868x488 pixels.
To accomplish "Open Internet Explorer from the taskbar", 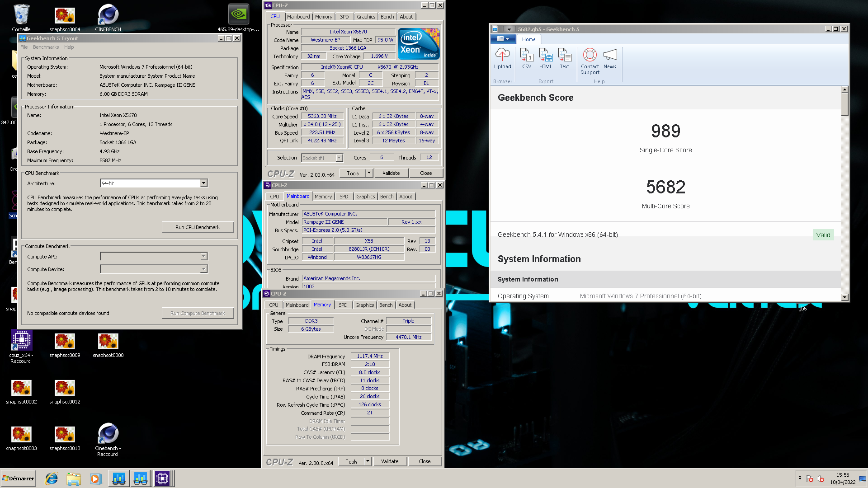I will coord(52,479).
